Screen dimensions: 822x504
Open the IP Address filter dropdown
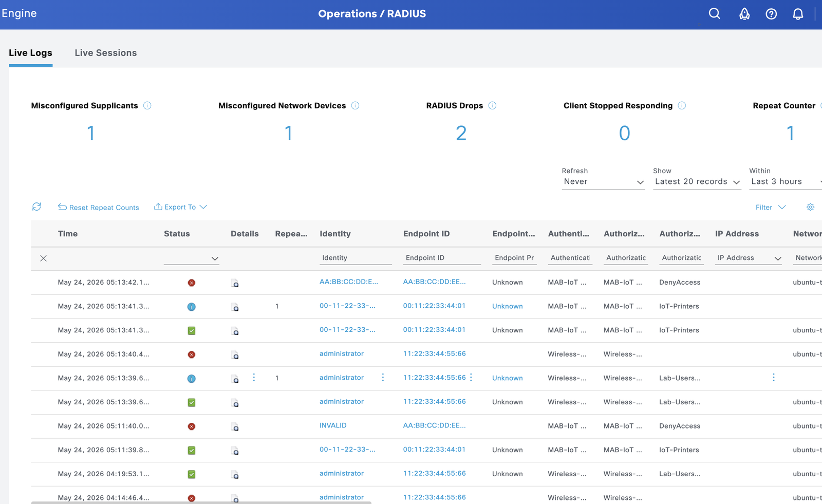pos(749,258)
